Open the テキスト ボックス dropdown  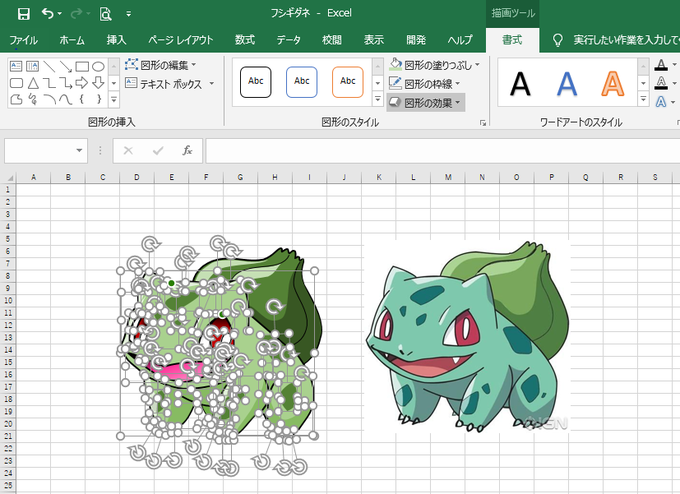(x=170, y=84)
